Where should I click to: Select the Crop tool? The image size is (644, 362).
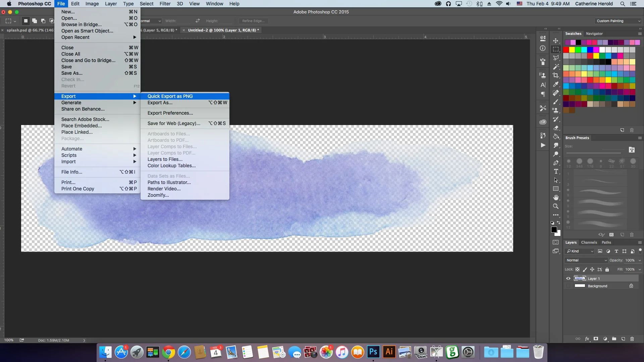pyautogui.click(x=556, y=75)
